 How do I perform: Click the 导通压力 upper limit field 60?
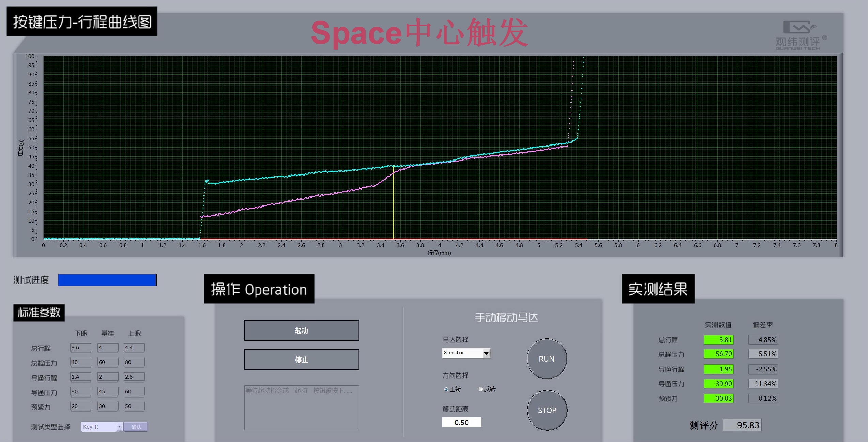pyautogui.click(x=134, y=392)
